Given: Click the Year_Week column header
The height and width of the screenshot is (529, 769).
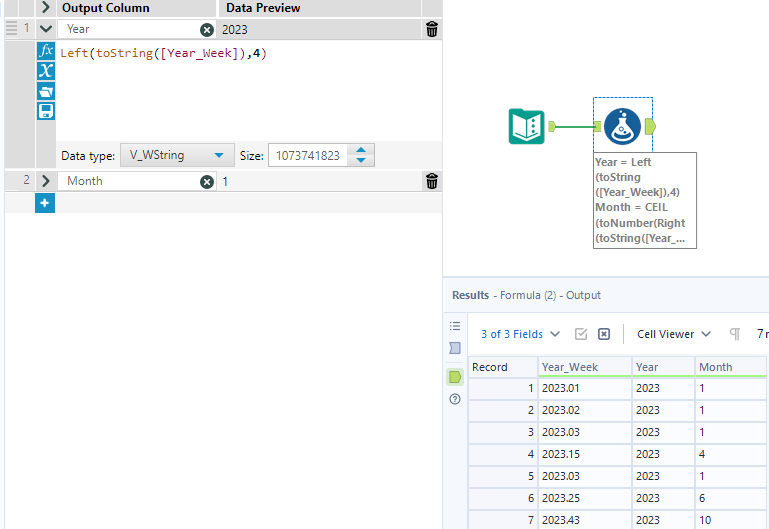Looking at the screenshot, I should (585, 367).
